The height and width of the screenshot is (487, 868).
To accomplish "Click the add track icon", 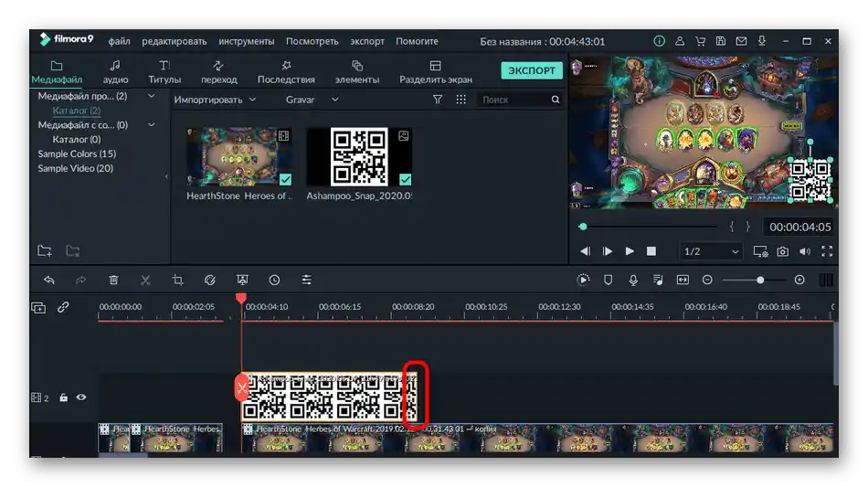I will click(38, 307).
